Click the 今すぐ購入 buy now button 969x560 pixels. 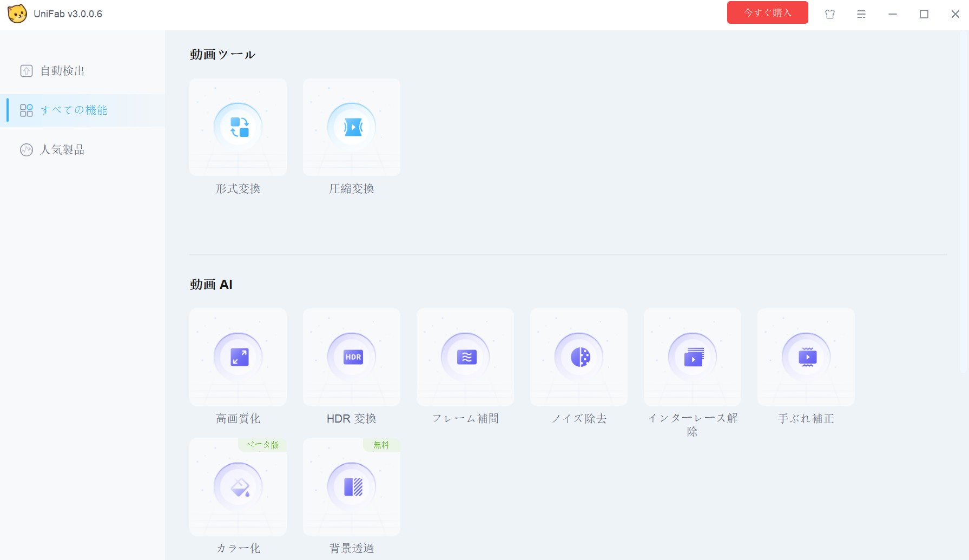pos(768,12)
